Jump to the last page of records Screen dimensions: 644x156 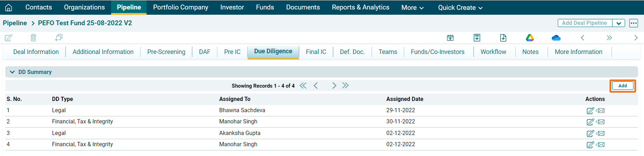(346, 86)
